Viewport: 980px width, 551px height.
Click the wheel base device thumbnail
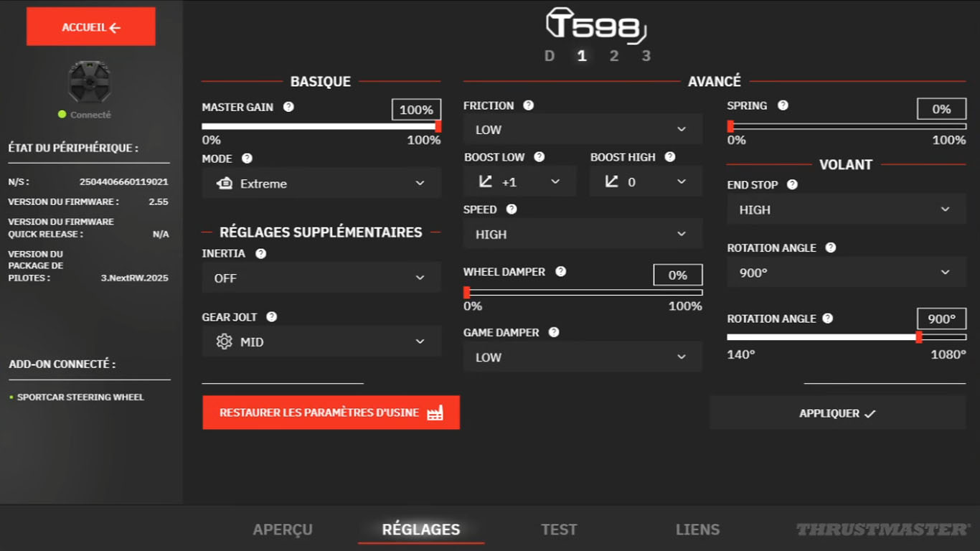[90, 81]
